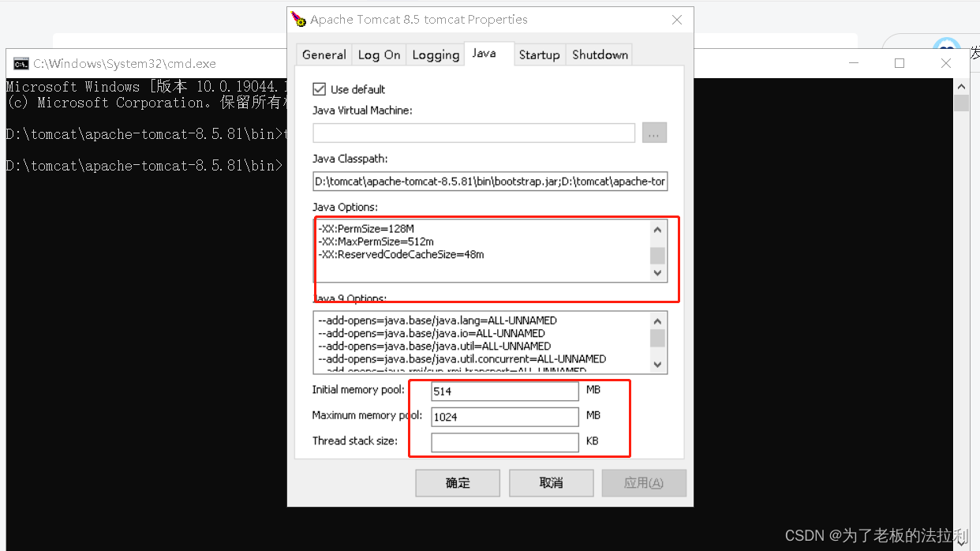The image size is (980, 551).
Task: Click the java.lang=ALL-UNNAMED option line
Action: pyautogui.click(x=437, y=320)
